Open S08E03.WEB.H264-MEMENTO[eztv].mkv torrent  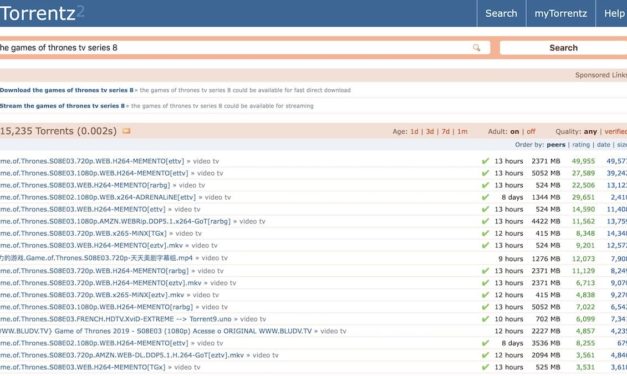91,245
